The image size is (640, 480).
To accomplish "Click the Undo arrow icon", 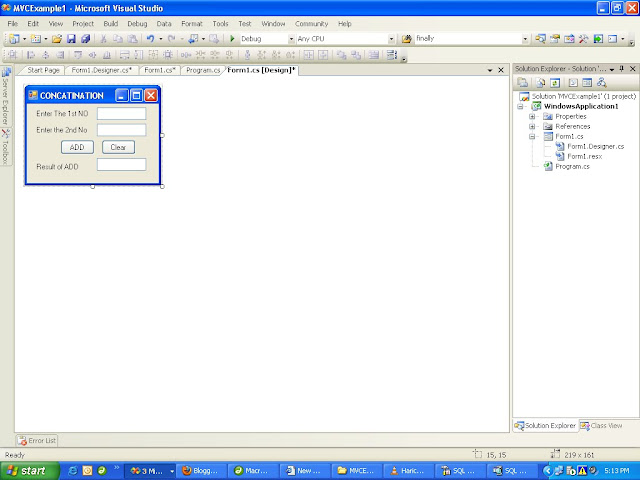I will click(x=151, y=39).
